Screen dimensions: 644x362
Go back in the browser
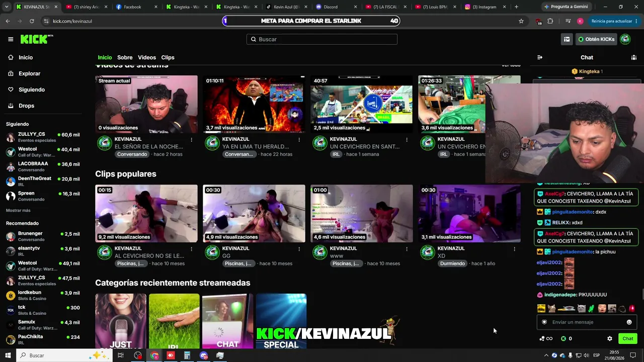tap(8, 21)
